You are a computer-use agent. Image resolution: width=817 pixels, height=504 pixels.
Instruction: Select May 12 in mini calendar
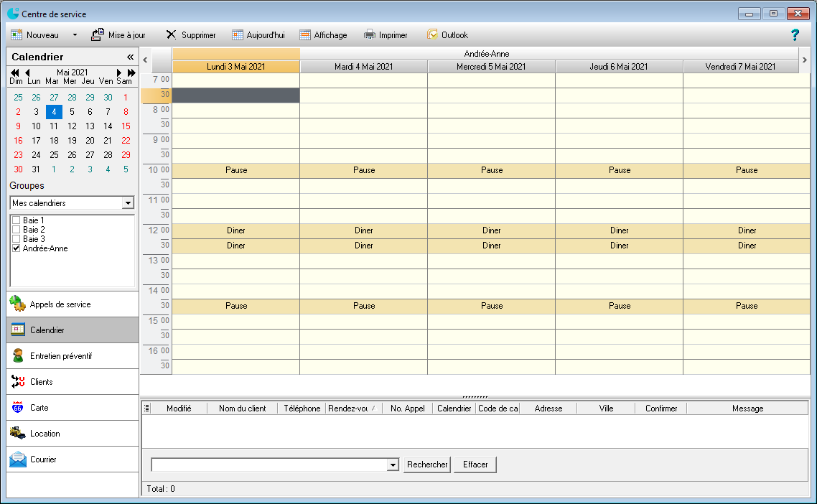[x=72, y=126]
